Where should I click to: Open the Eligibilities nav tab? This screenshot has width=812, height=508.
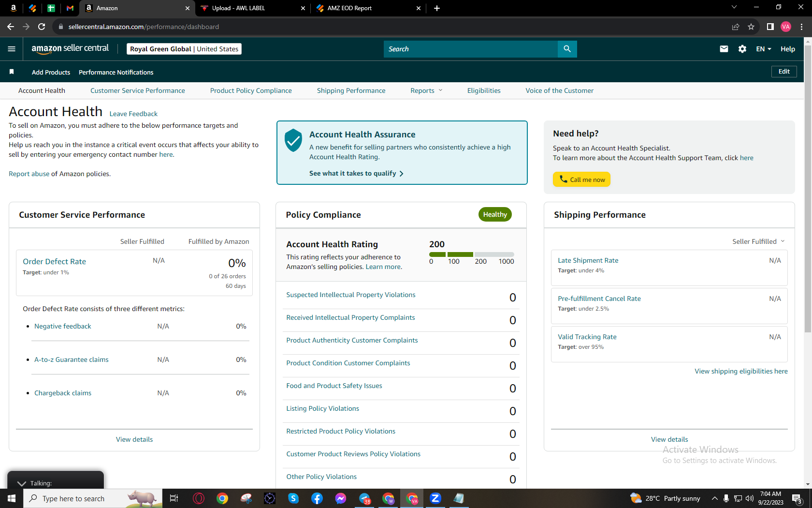(x=484, y=90)
